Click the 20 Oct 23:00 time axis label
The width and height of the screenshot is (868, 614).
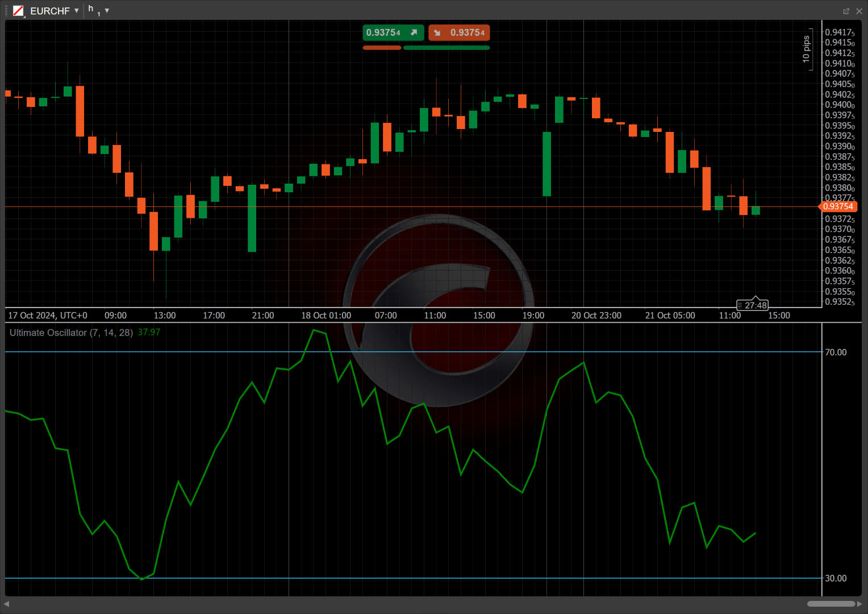tap(596, 316)
